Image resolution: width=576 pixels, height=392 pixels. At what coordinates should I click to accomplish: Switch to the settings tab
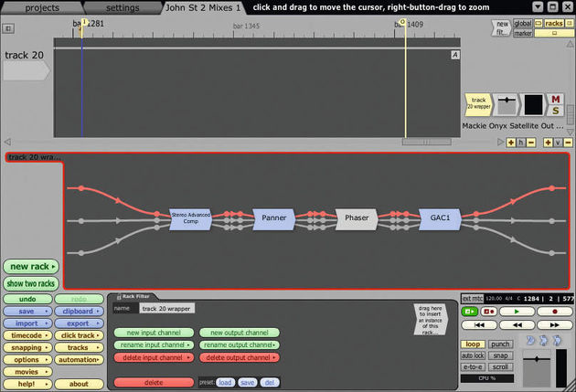tap(123, 7)
